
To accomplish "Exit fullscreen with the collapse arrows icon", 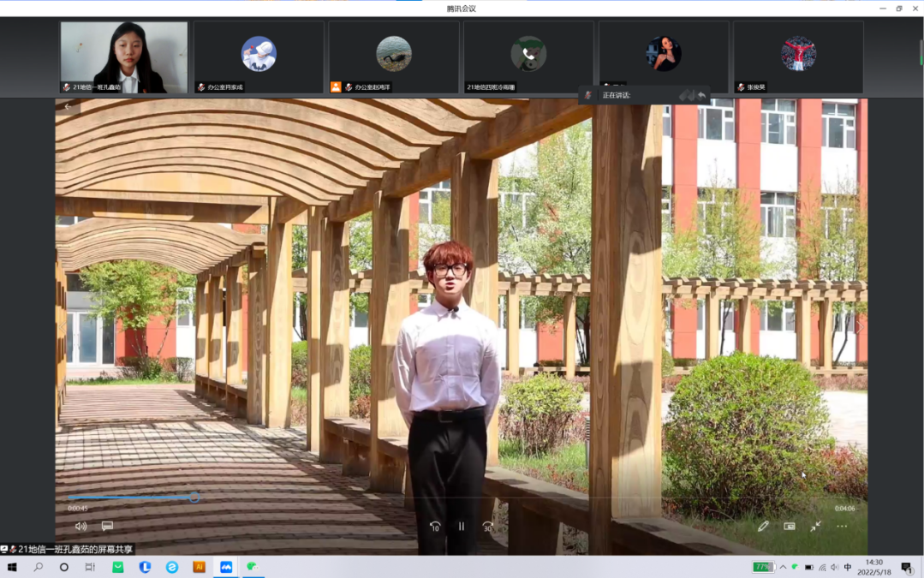I will [x=816, y=526].
